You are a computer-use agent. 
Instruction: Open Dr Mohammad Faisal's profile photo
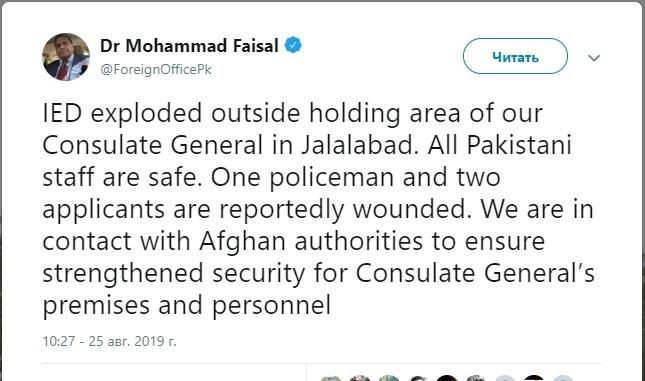click(x=66, y=57)
